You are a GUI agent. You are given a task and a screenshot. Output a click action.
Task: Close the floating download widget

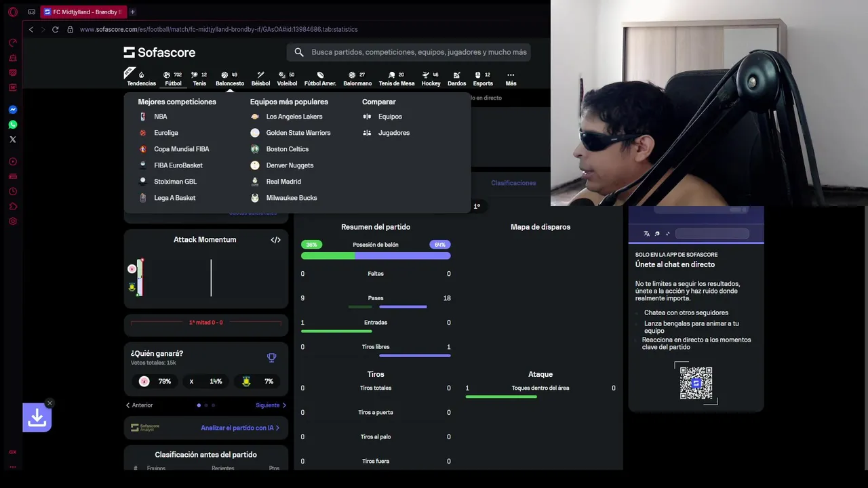pos(50,403)
